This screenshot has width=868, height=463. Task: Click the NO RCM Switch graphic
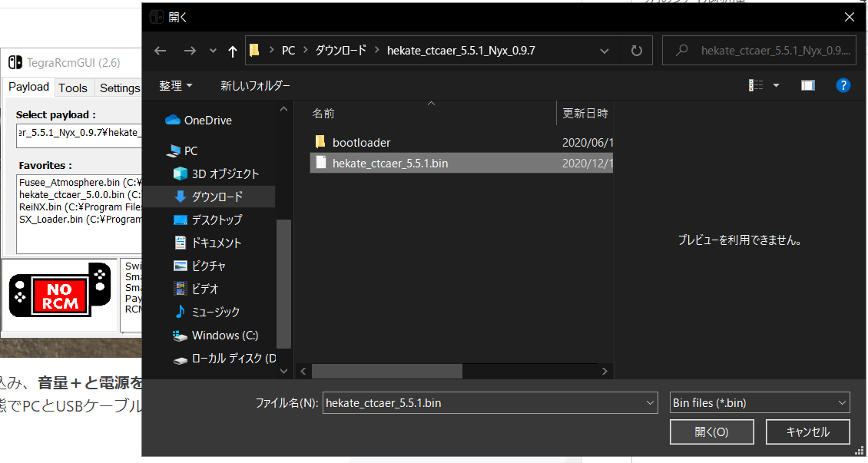tap(61, 294)
